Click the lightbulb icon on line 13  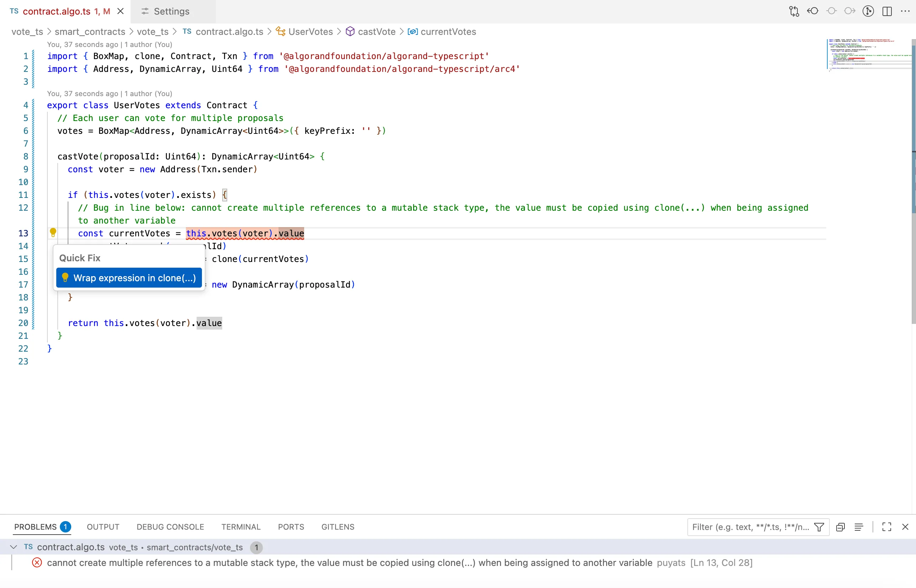pos(53,232)
